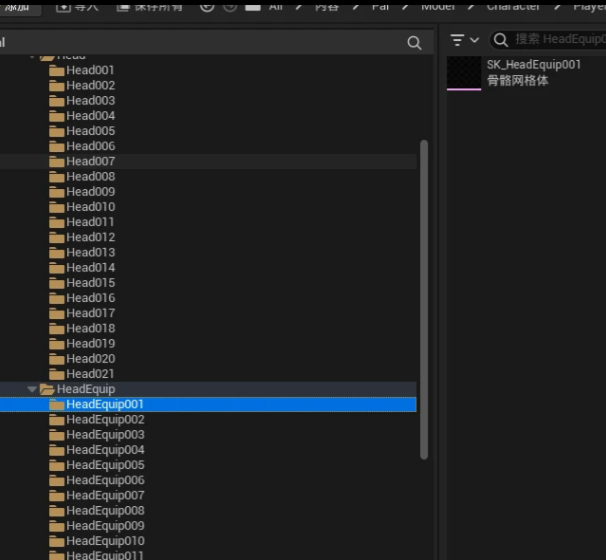Expand the breadcrumb arrow after 内容
The image size is (606, 560).
[356, 6]
